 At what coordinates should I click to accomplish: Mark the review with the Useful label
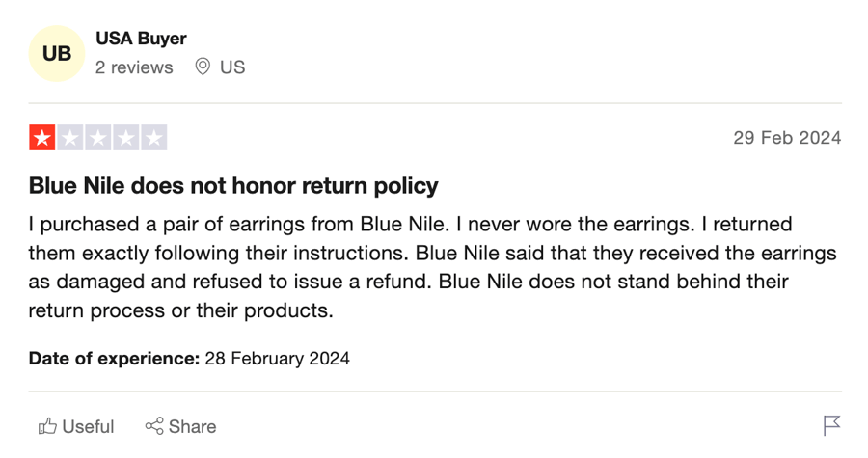[88, 426]
